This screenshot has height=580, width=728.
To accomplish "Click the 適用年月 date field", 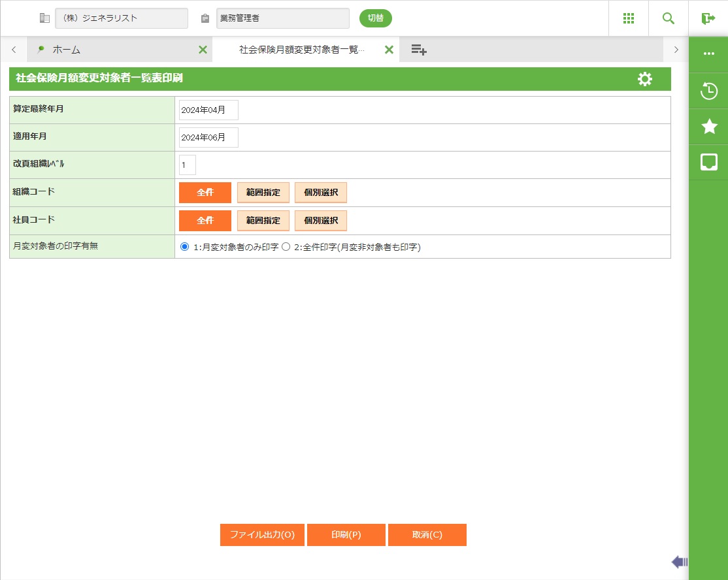I will [208, 137].
